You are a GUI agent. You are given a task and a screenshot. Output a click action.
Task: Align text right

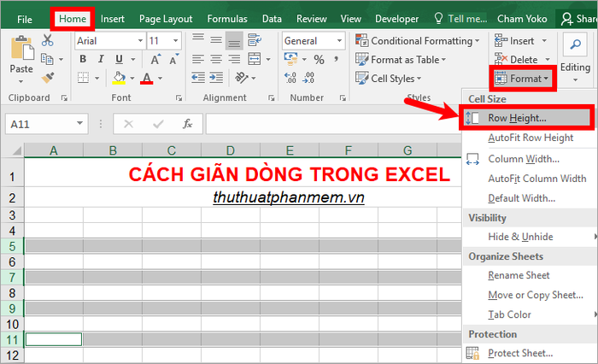point(234,59)
